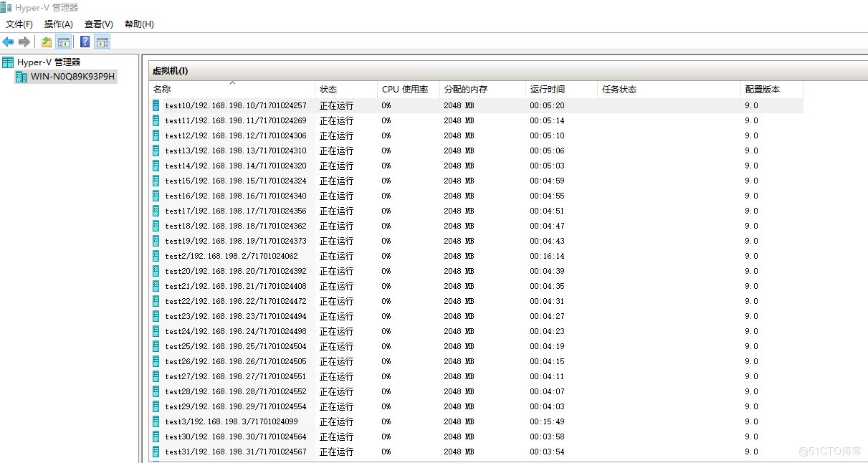Click the 00:15:49 uptime cell
Image resolution: width=868 pixels, height=463 pixels.
547,421
